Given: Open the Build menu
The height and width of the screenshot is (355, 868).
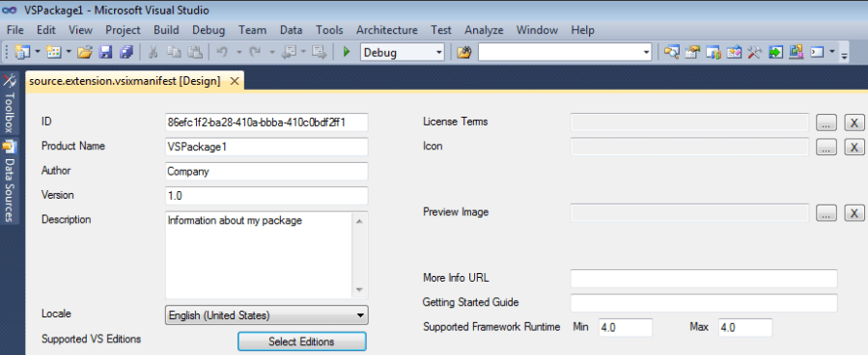Looking at the screenshot, I should tap(167, 30).
